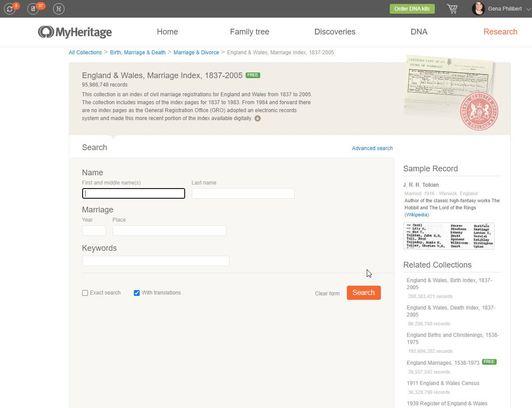Viewport: 532px width, 408px height.
Task: Click the Clear form link
Action: coord(327,294)
